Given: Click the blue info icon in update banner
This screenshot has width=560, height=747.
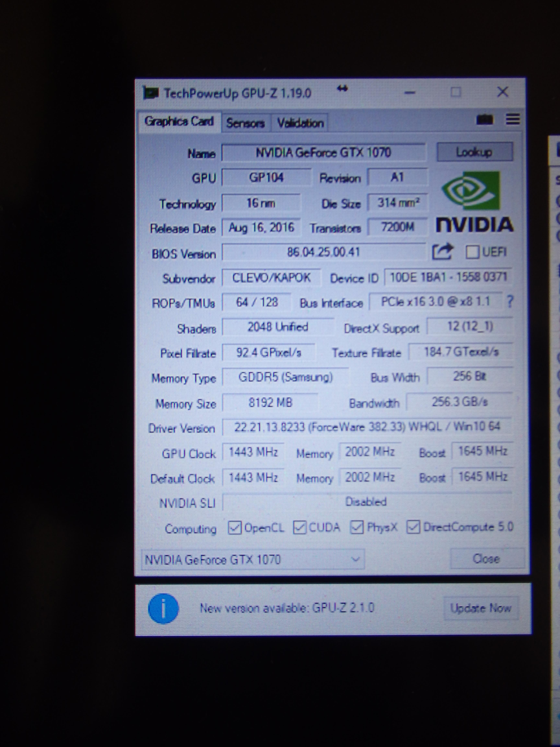Looking at the screenshot, I should click(163, 608).
